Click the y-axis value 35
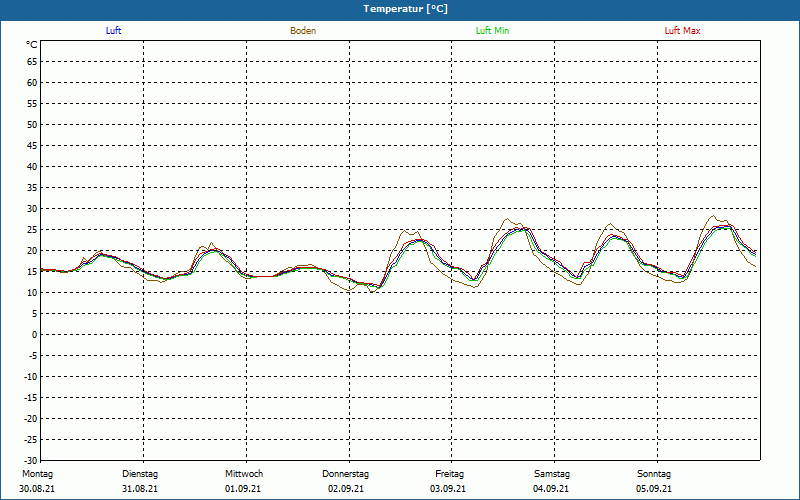This screenshot has width=800, height=500. (32, 188)
